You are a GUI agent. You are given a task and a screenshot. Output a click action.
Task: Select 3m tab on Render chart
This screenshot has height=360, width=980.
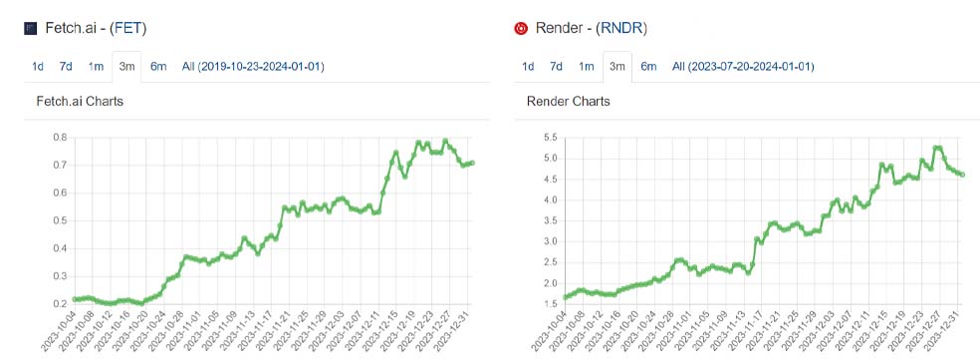[616, 67]
